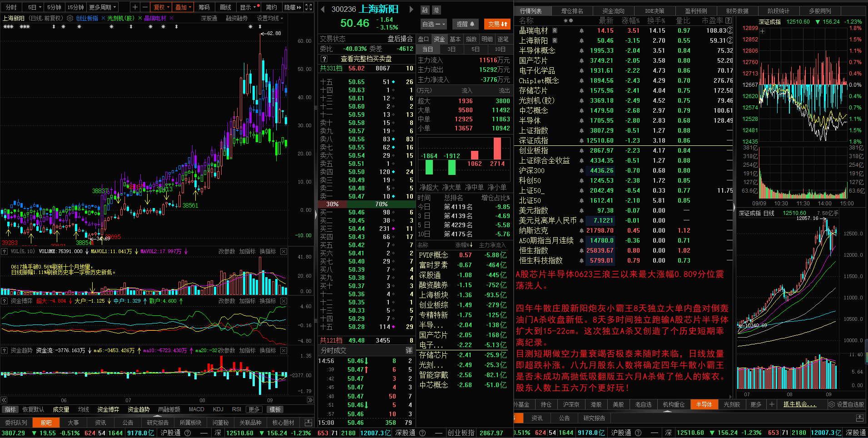Toggle 简约 simple view mode

point(271,7)
